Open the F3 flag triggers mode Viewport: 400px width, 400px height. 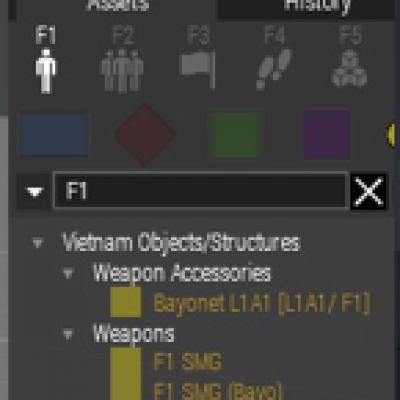(198, 70)
